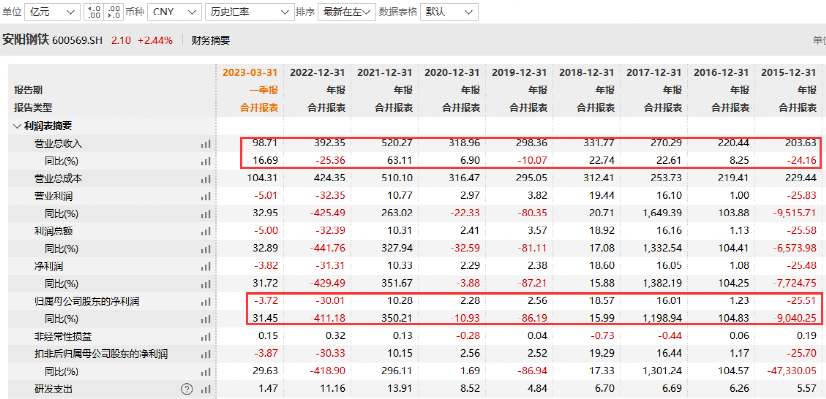Click the help question mark beside 研发支出
The image size is (826, 399).
coord(187,390)
